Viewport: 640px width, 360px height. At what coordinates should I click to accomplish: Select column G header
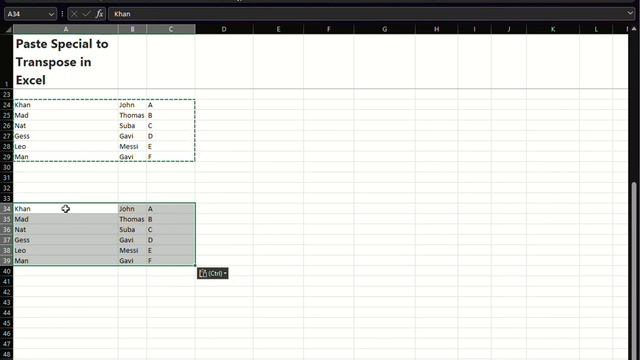[384, 29]
